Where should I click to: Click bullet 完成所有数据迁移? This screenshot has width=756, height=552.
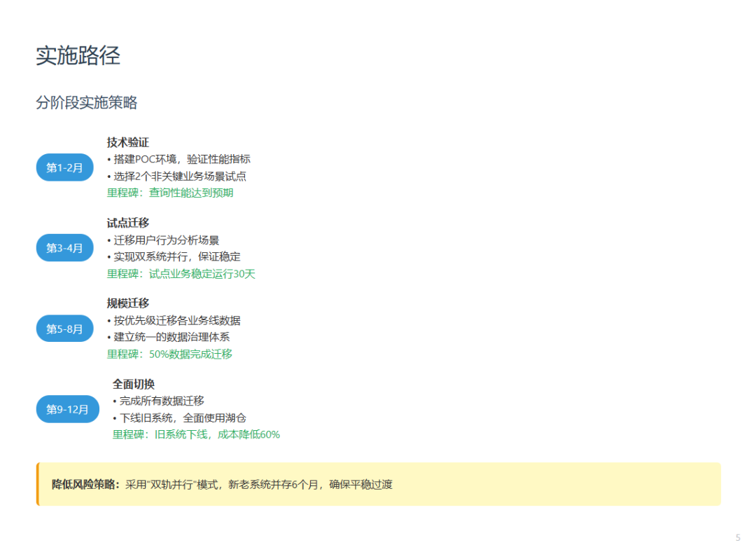tap(158, 401)
